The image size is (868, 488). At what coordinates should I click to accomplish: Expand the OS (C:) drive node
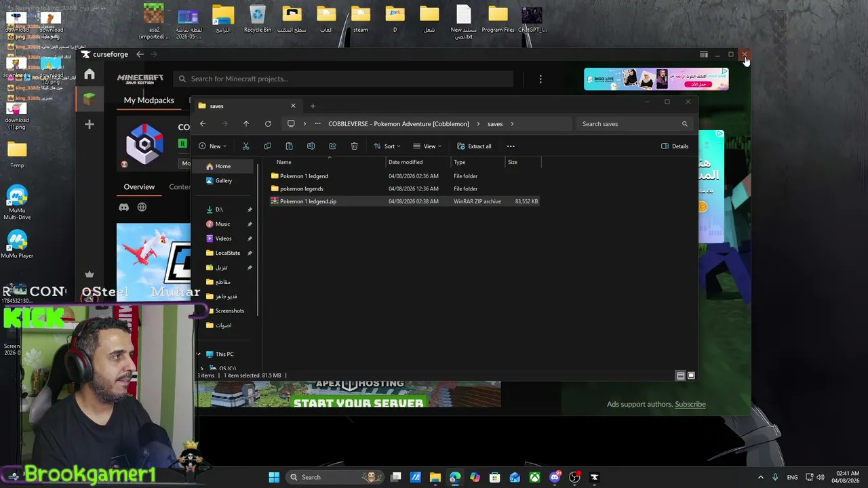pyautogui.click(x=201, y=369)
